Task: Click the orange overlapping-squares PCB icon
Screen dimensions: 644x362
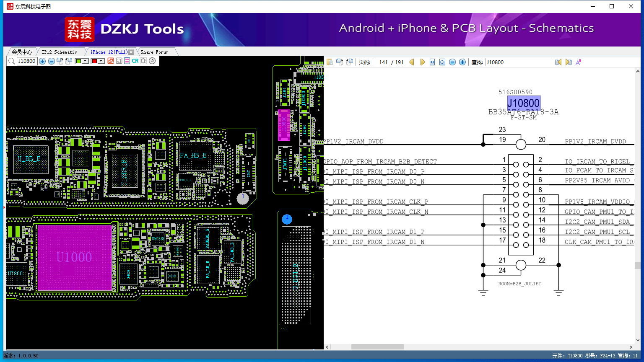Action: click(111, 61)
